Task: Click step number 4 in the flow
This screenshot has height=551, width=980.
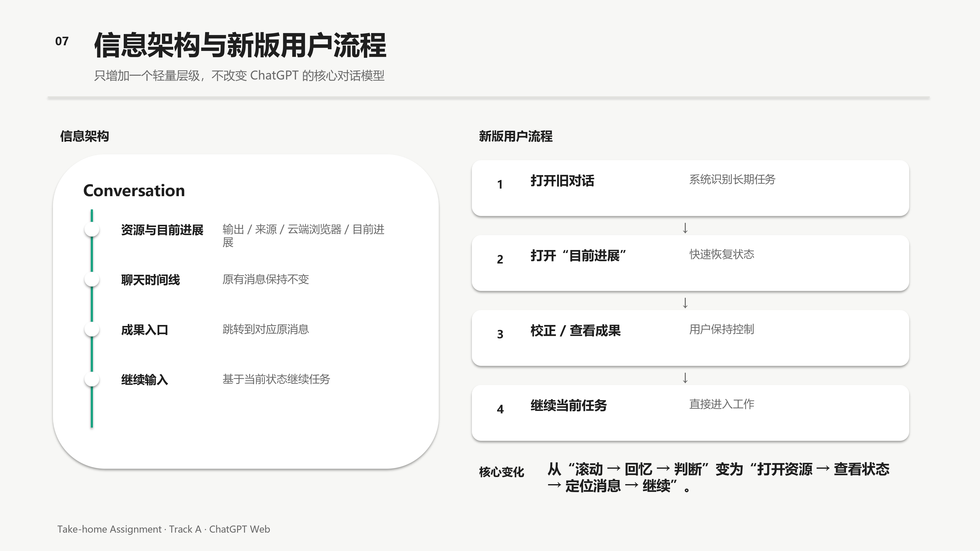Action: pyautogui.click(x=500, y=409)
